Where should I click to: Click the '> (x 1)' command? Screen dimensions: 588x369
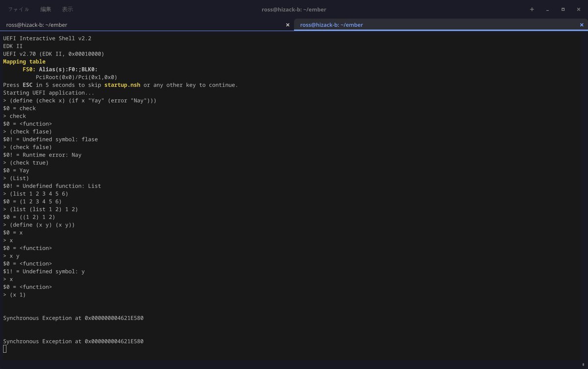click(14, 295)
